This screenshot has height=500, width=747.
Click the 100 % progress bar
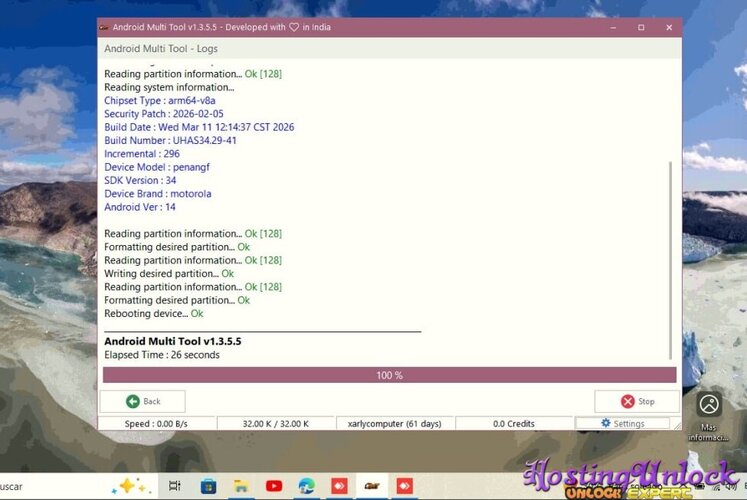[389, 375]
